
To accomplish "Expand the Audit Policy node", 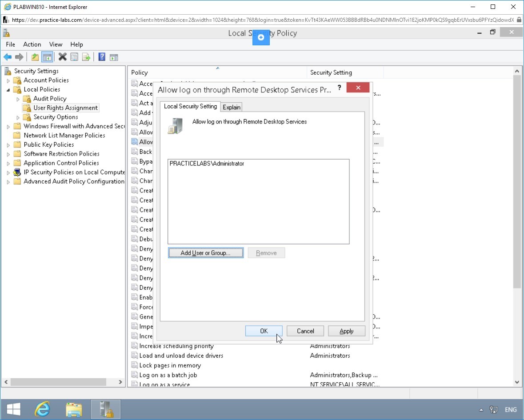I will (18, 99).
